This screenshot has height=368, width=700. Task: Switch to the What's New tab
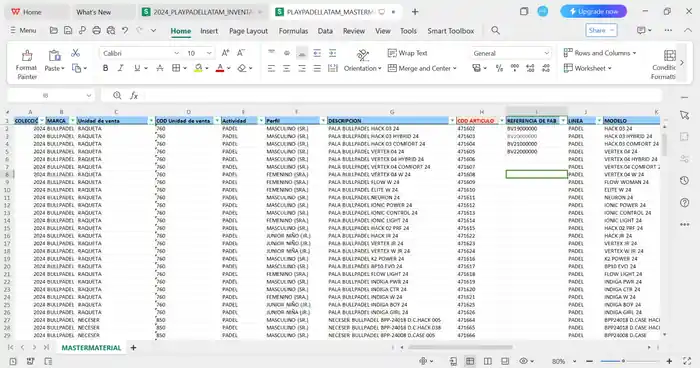pos(93,12)
